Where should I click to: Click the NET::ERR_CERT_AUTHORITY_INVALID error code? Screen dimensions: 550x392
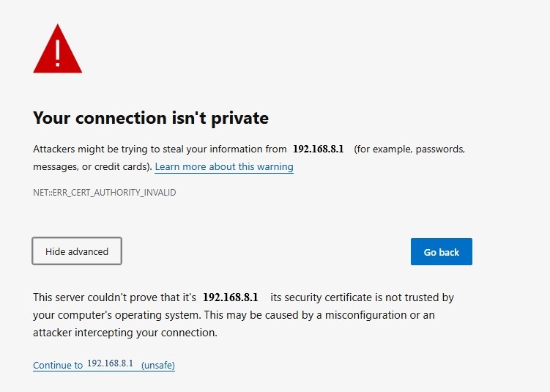tap(105, 192)
